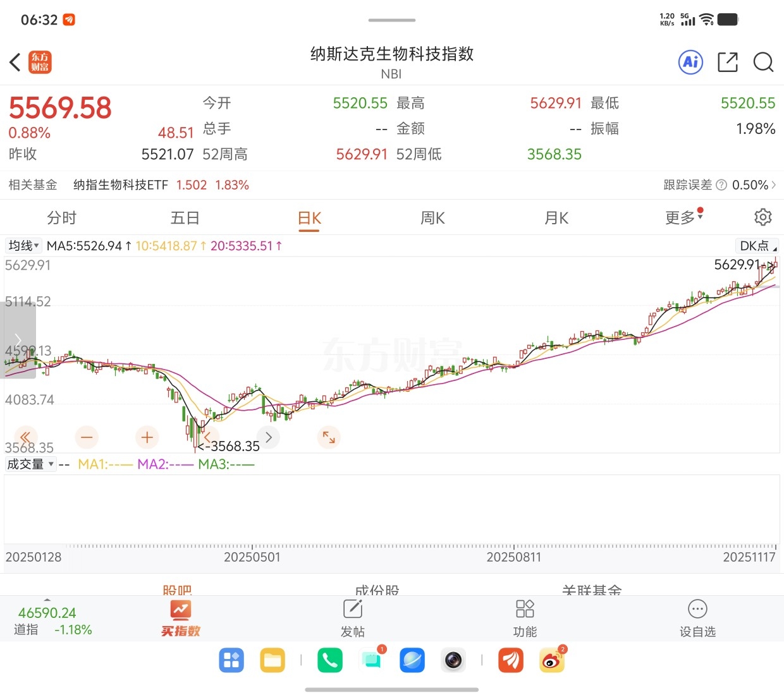Screen dimensions: 784x695
Task: Tap the tracking error help icon
Action: coord(721,185)
